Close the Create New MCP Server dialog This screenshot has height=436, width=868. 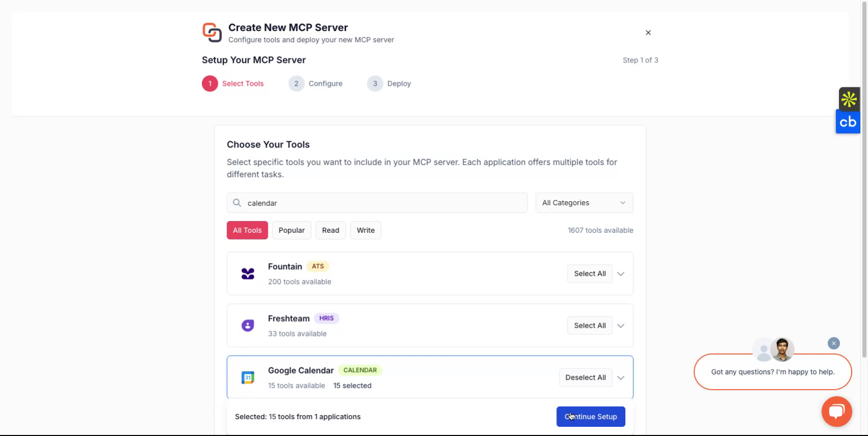[648, 33]
